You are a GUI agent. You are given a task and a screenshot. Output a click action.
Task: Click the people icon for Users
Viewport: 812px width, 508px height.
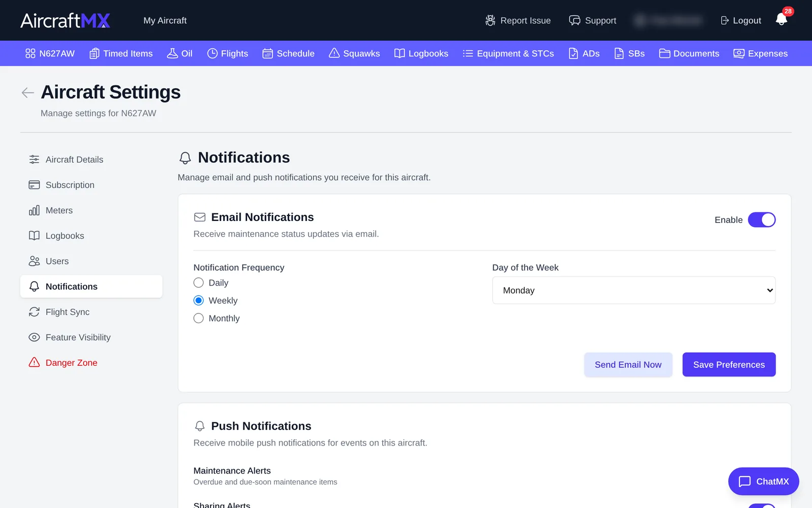tap(34, 261)
